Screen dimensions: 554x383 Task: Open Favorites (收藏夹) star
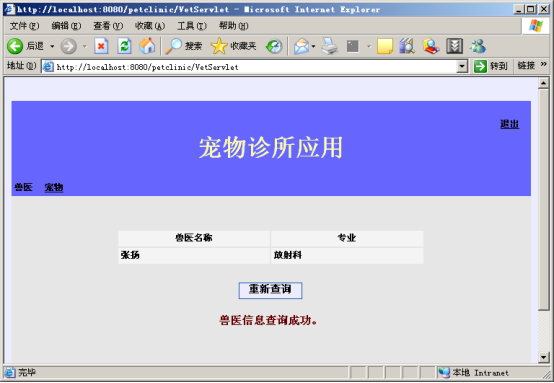pyautogui.click(x=219, y=46)
